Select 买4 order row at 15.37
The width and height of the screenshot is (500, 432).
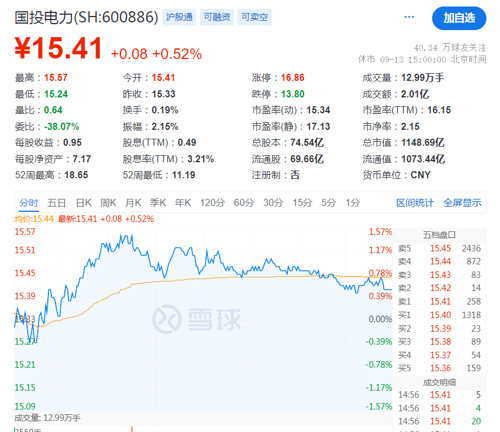point(439,355)
